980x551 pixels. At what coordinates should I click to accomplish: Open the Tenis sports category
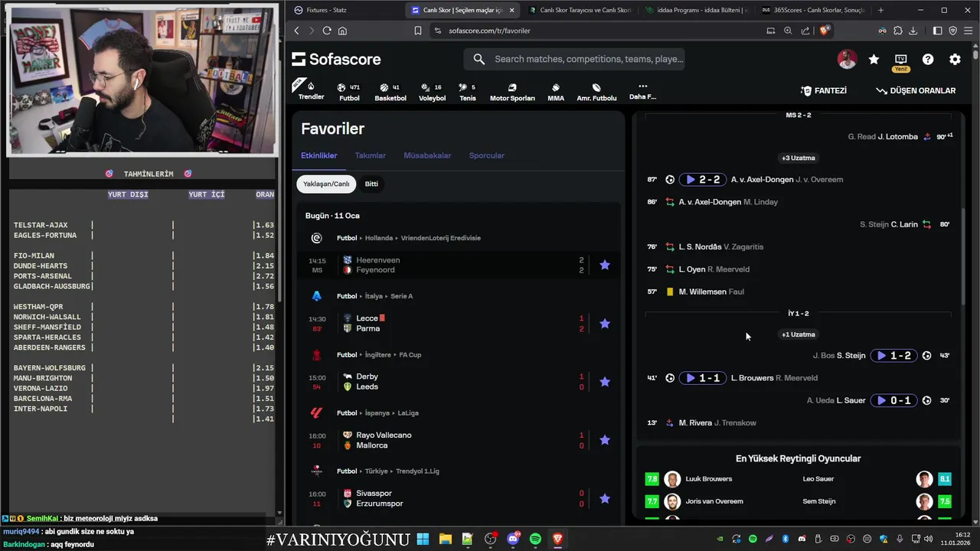point(467,92)
